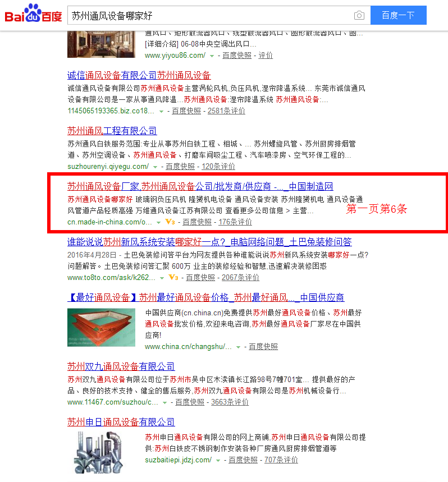Open 百度快照 for cn.made-in-china.com result

click(x=197, y=222)
